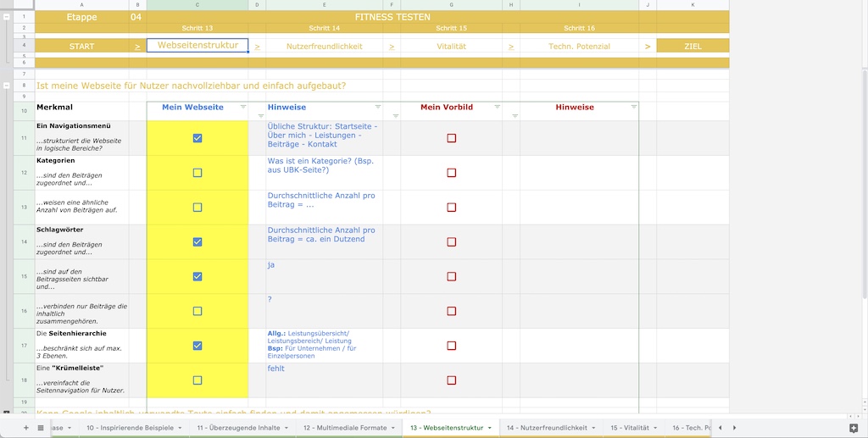The height and width of the screenshot is (438, 868).
Task: Uncheck the Navigationsmenü box under Mein Webseite
Action: (x=197, y=138)
